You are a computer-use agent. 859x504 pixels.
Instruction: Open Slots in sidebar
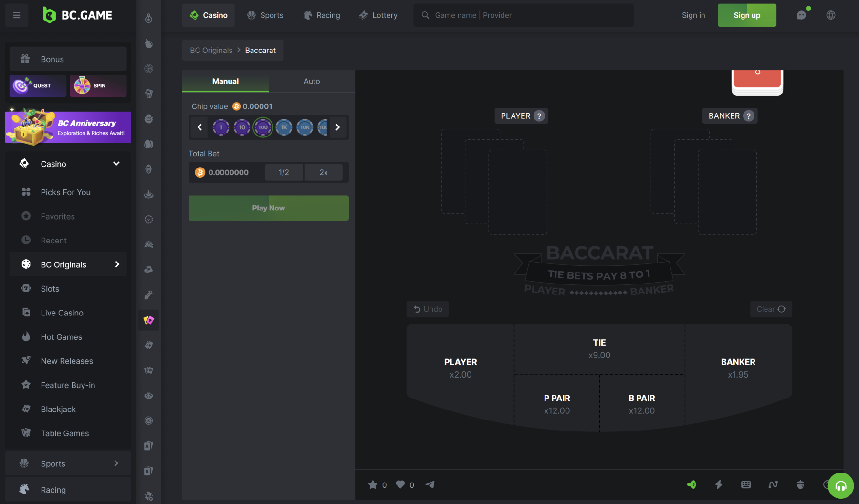68,289
